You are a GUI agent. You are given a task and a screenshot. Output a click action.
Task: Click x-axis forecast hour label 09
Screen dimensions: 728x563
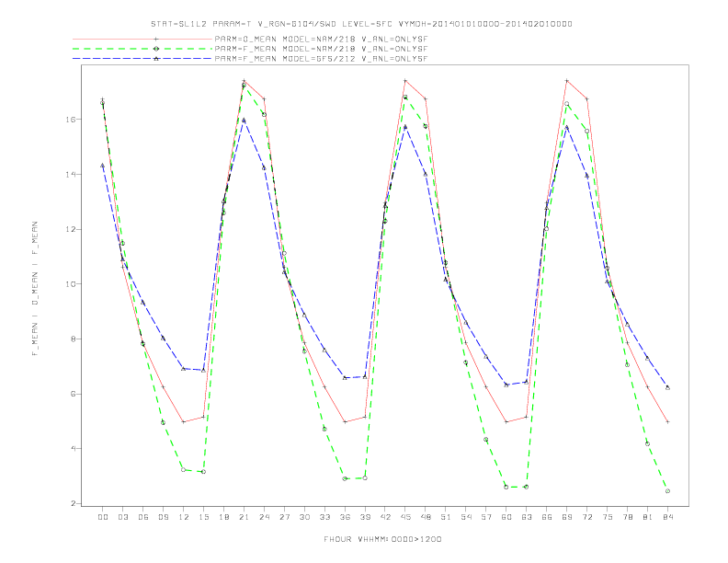click(x=163, y=517)
